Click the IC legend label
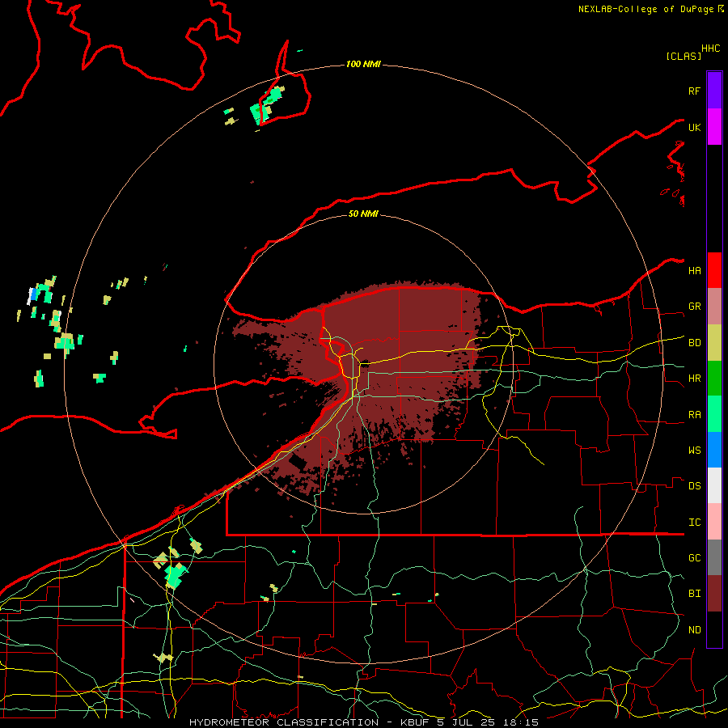This screenshot has width=728, height=728. click(x=694, y=523)
